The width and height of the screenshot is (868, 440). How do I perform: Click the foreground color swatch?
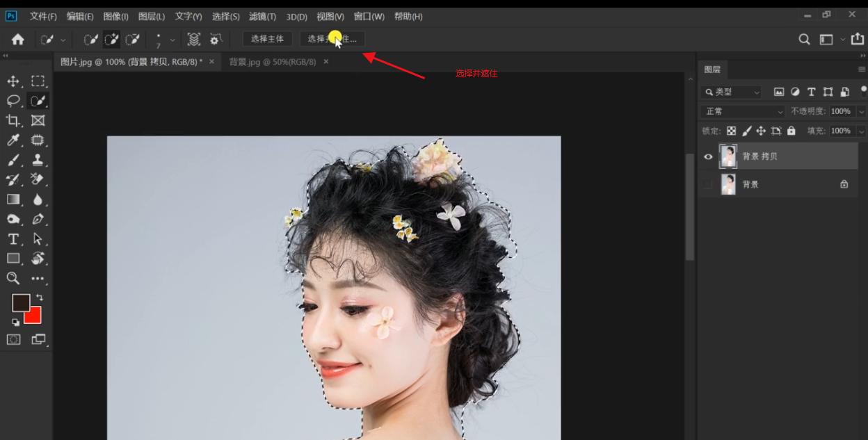(x=22, y=303)
